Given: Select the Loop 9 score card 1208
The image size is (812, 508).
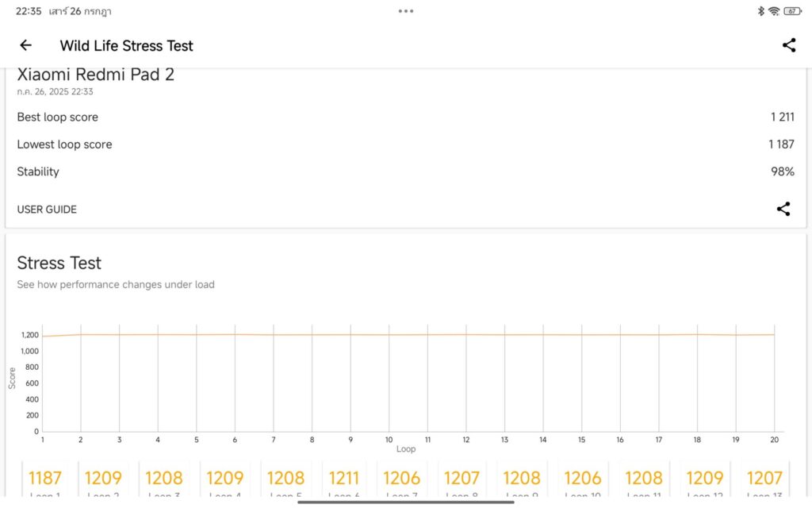Looking at the screenshot, I should [x=522, y=479].
